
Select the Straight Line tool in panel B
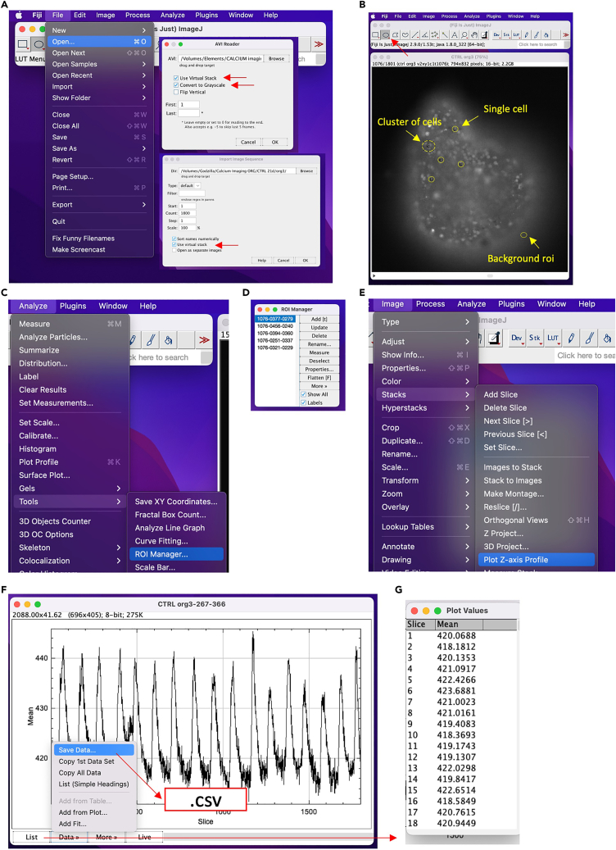tap(415, 35)
